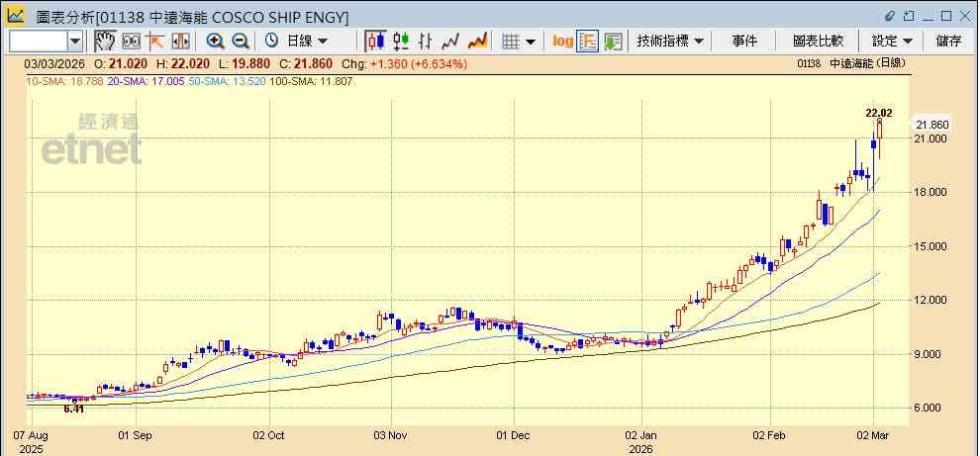Screen dimensions: 980x456
Task: Focus the stock code input field
Action: click(39, 42)
